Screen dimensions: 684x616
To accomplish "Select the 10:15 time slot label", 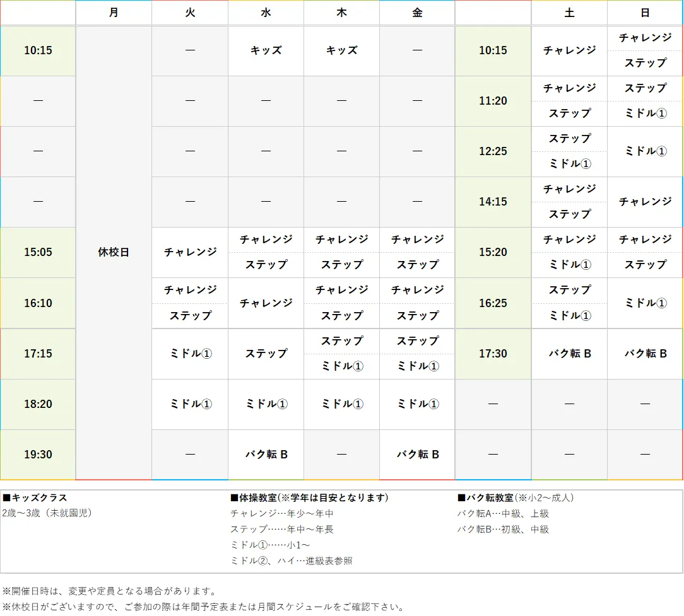I will 37,51.
